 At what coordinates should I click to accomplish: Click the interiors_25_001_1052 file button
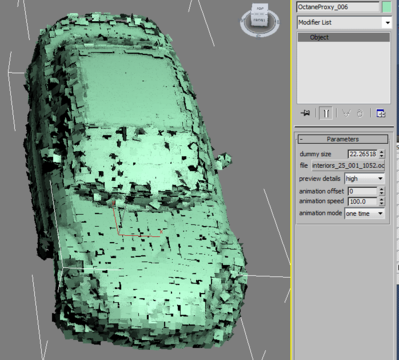[x=348, y=166]
